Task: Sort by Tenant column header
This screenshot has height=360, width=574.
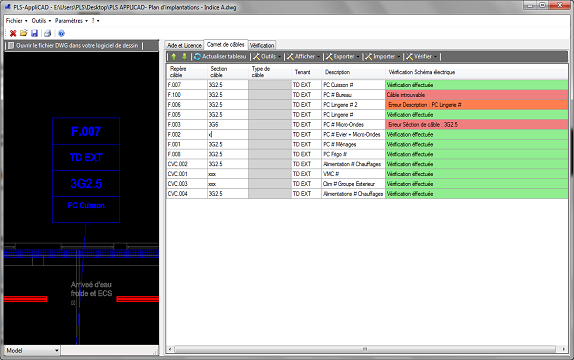Action: tap(306, 72)
